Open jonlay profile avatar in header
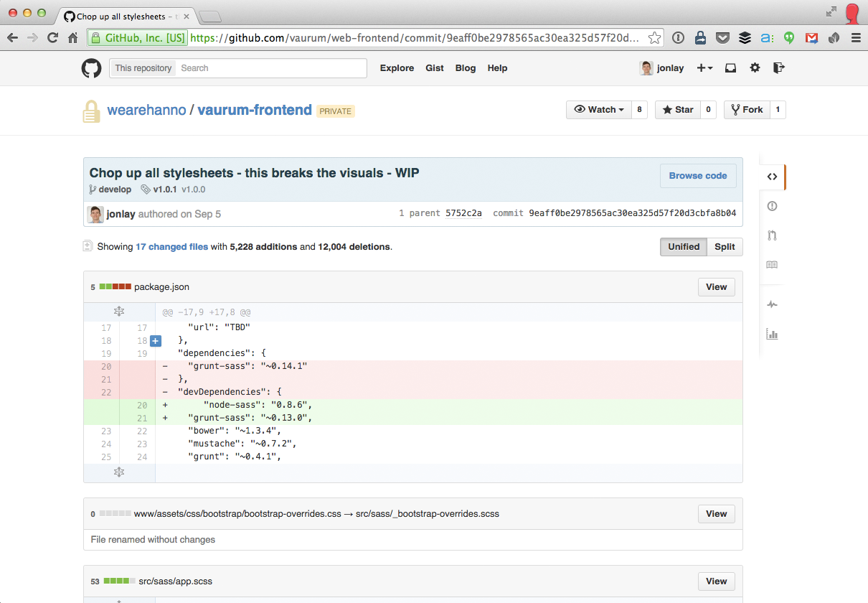 (x=647, y=68)
